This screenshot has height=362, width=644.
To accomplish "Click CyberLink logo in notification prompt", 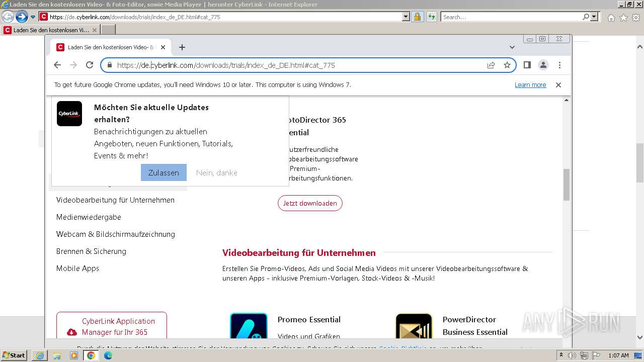I will (69, 114).
